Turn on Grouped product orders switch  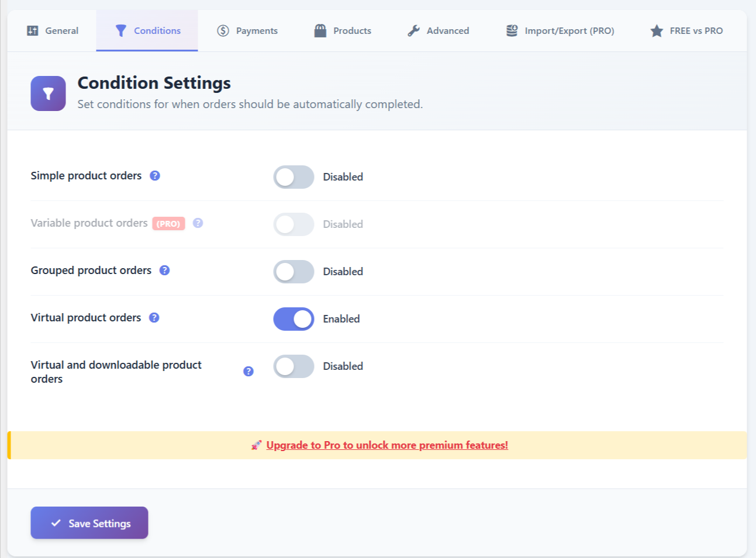[294, 272]
